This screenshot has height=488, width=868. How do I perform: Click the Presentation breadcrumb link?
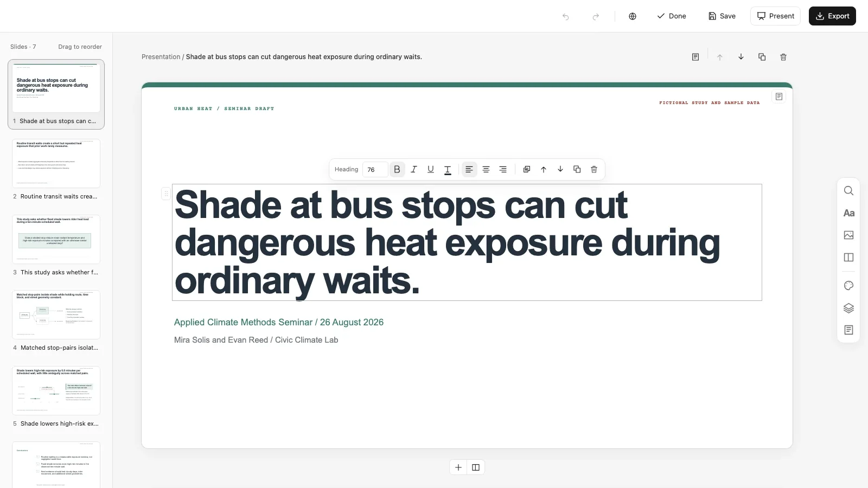161,57
